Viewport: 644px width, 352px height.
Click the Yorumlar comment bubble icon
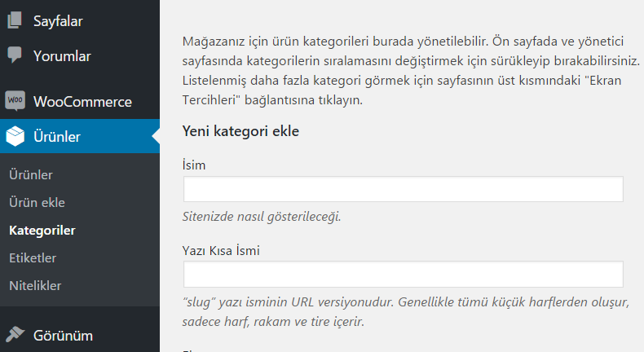15,56
